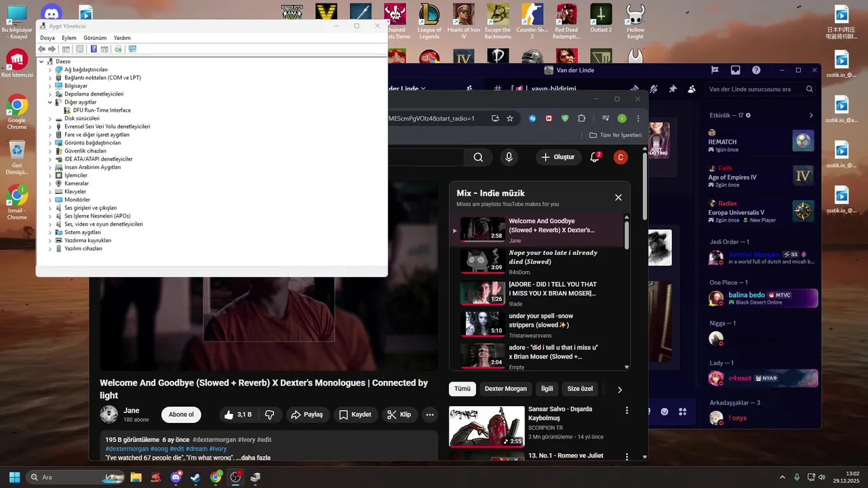
Task: Select DFU Run-Time Interface device
Action: pos(101,110)
